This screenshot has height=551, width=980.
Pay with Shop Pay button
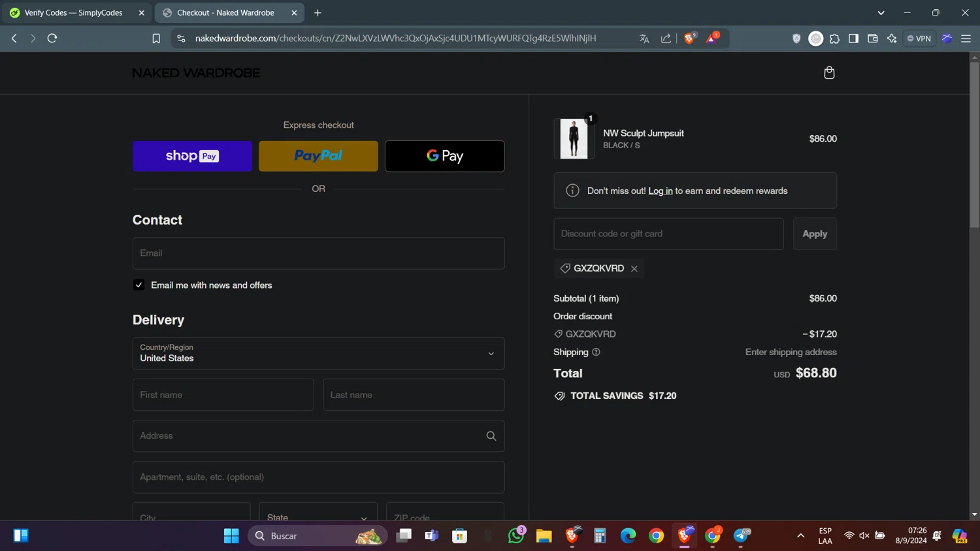192,156
